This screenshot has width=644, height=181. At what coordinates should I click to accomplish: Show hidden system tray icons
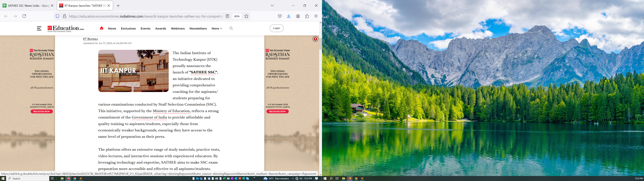point(293,178)
